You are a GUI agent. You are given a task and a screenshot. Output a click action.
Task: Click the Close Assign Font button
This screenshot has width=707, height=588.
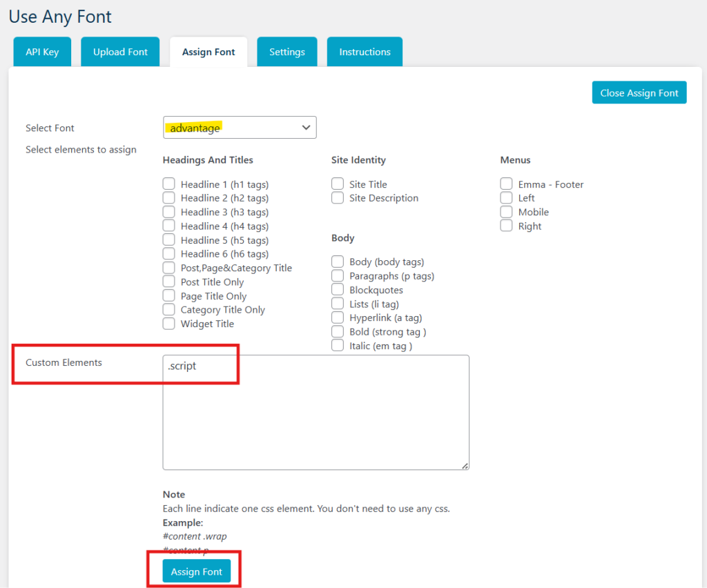639,93
